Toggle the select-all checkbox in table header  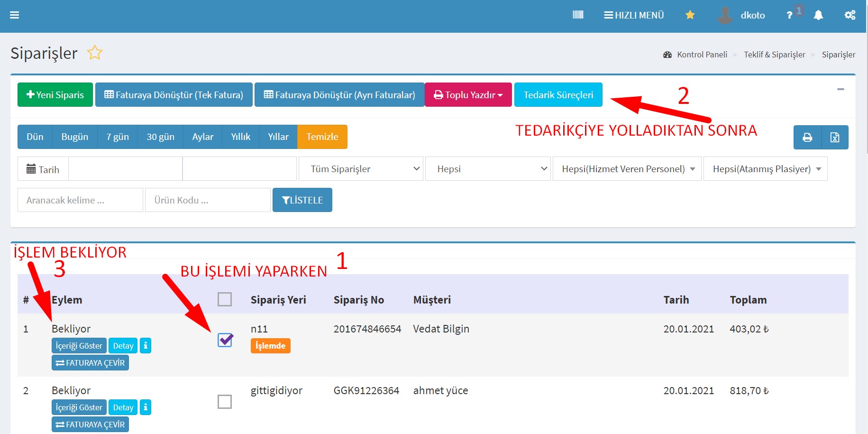(x=224, y=299)
